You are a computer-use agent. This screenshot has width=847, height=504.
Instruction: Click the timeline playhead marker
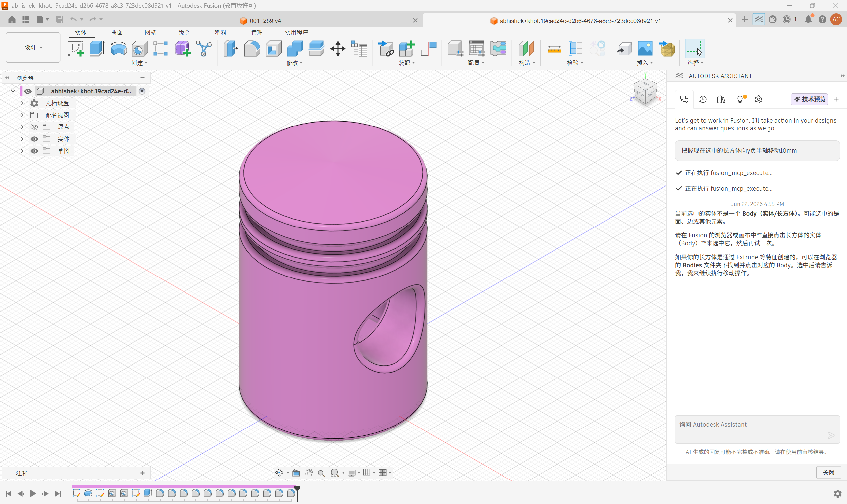pyautogui.click(x=297, y=493)
